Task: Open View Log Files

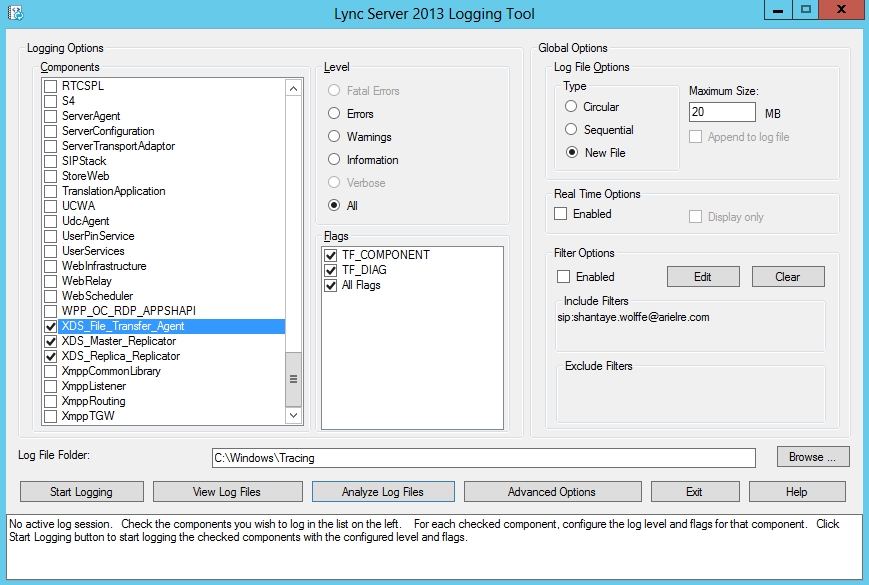Action: click(227, 491)
